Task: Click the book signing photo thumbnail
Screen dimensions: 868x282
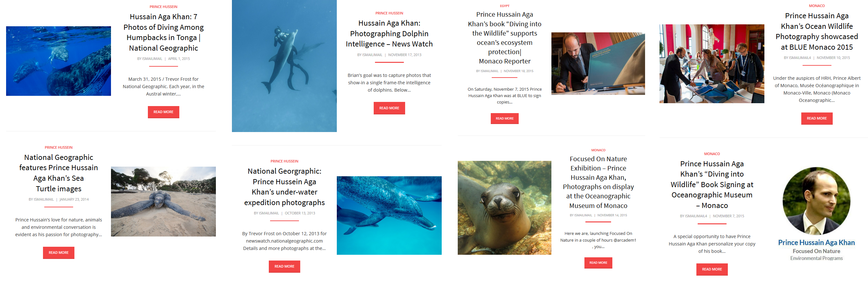Action: coord(598,63)
